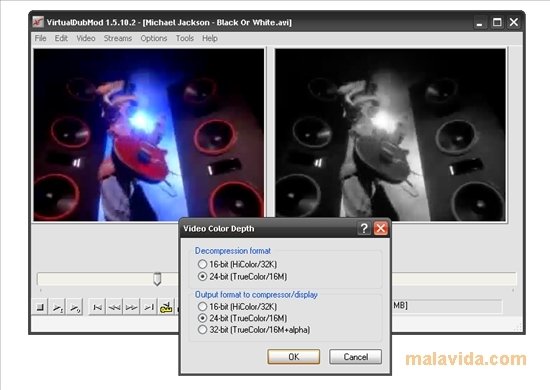550x390 pixels.
Task: Click the yellow key frame icon
Action: (x=166, y=308)
